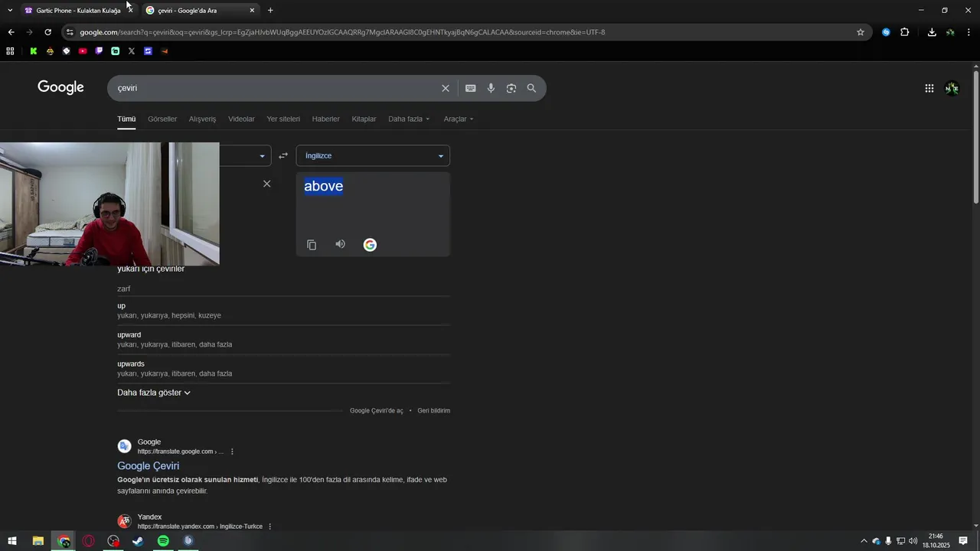This screenshot has height=551, width=980.
Task: Go to Google home via the logo
Action: point(60,87)
